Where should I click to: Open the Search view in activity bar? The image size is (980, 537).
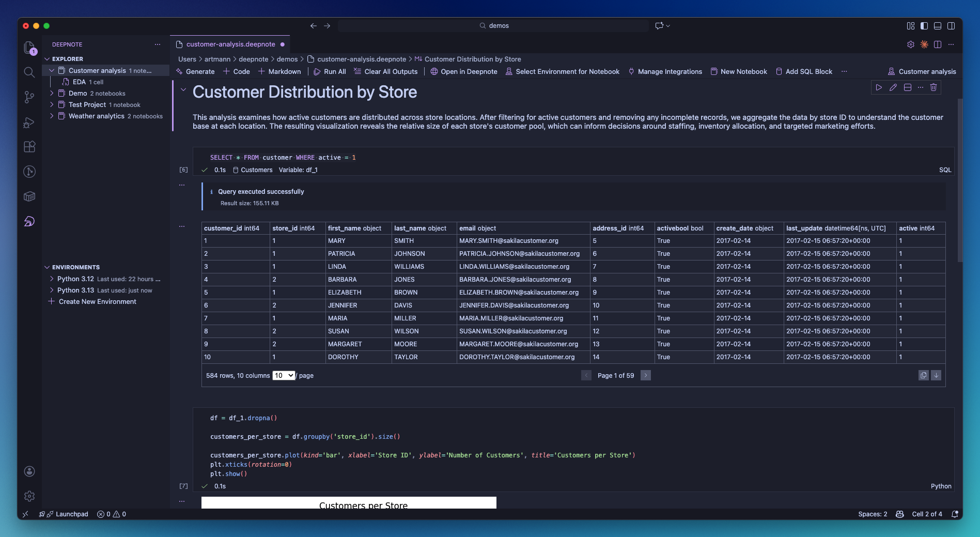pos(29,72)
